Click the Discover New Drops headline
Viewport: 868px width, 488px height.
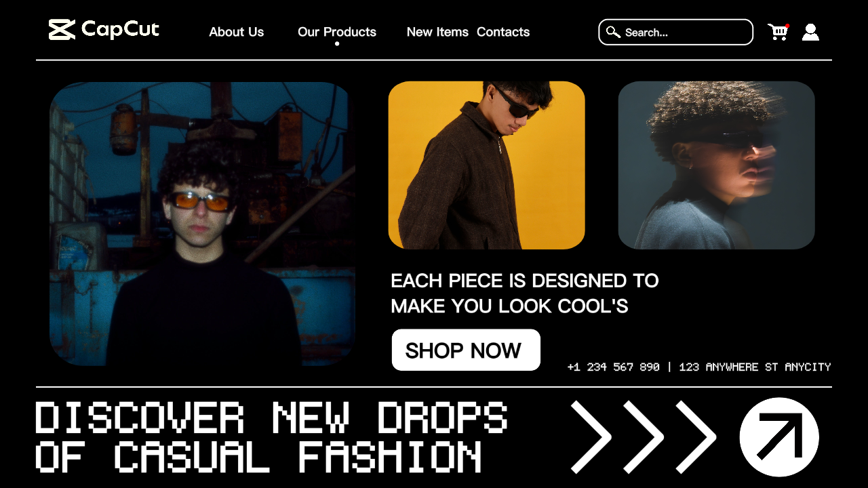[271, 437]
